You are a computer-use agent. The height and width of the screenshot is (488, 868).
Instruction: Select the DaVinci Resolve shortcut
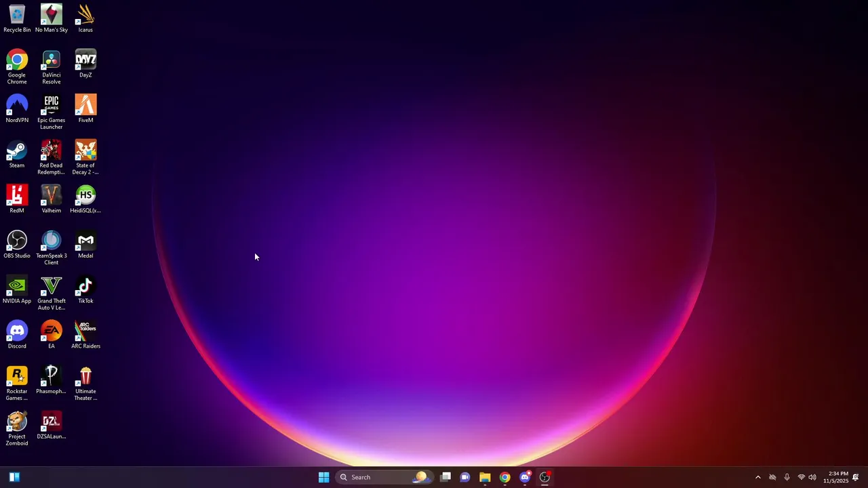click(52, 66)
